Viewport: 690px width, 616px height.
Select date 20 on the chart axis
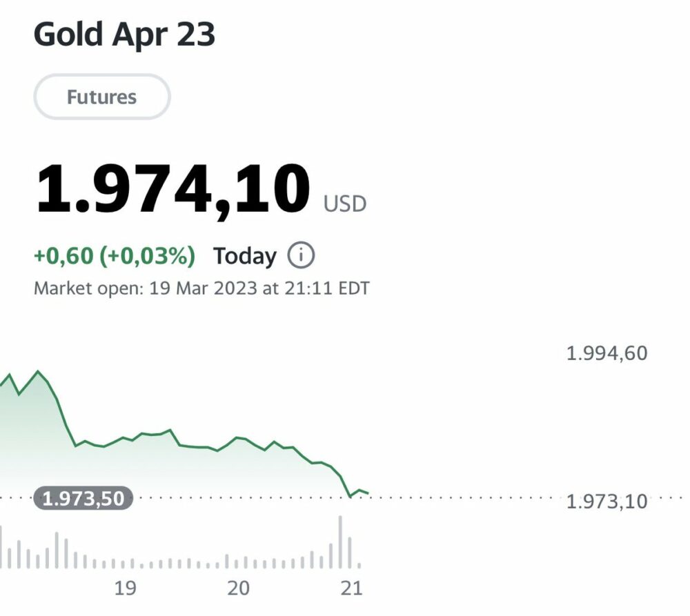click(x=238, y=588)
